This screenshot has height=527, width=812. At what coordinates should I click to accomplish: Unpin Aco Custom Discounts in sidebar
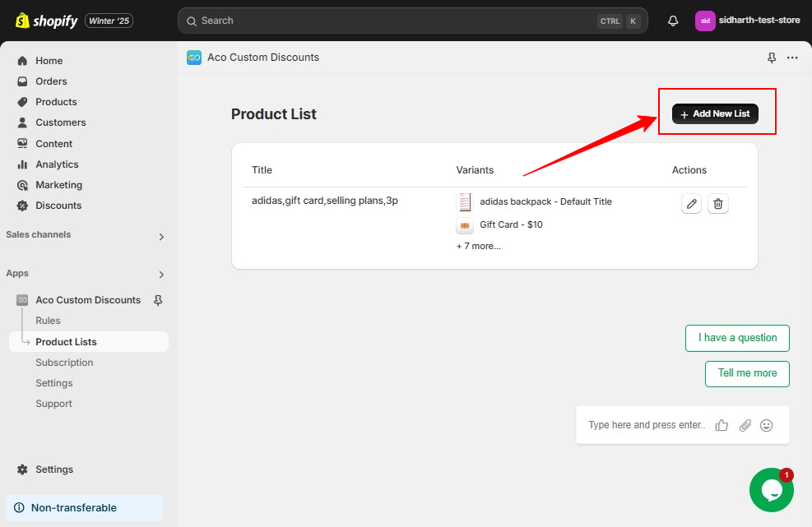pos(158,300)
